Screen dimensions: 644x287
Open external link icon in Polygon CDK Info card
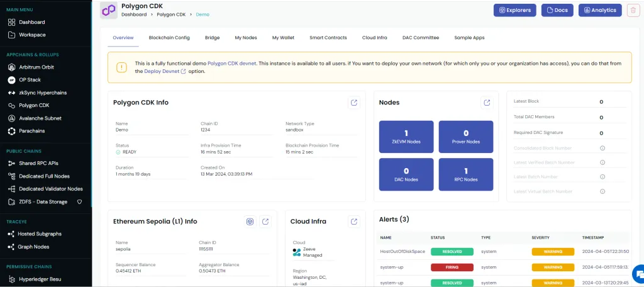click(353, 103)
